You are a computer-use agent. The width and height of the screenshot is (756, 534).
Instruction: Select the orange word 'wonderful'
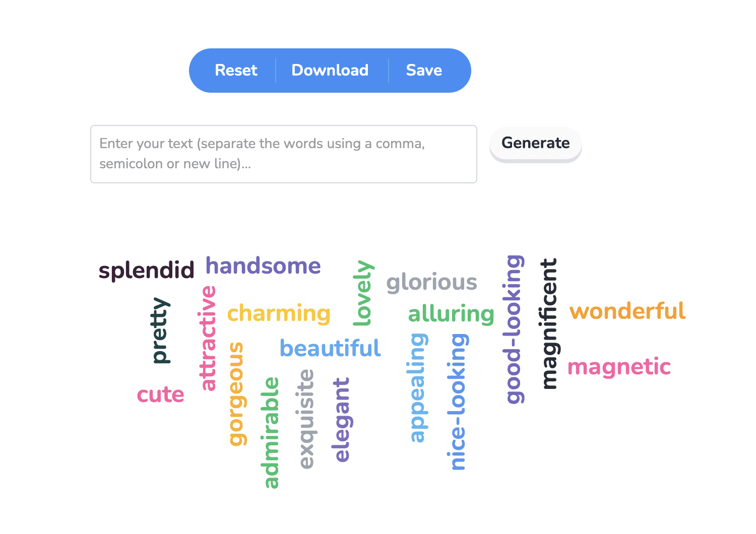coord(627,311)
